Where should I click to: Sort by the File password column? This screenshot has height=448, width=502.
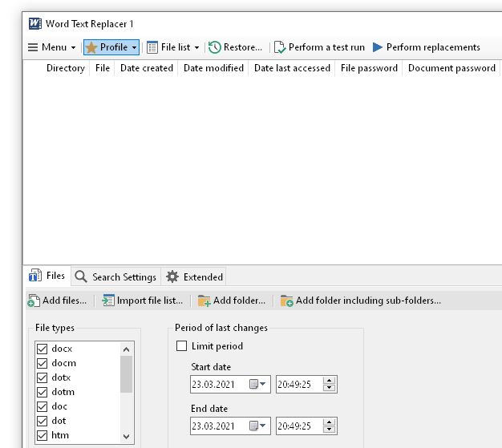pos(369,68)
